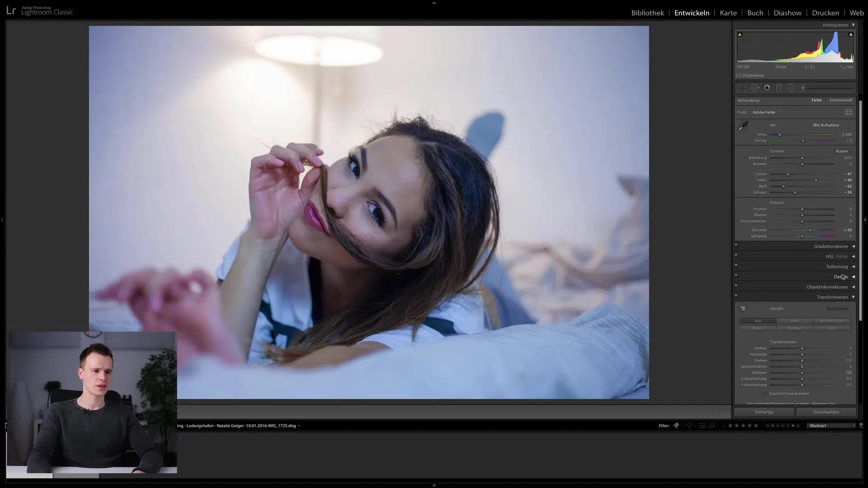Enable the Farbe treatment option
The width and height of the screenshot is (868, 488).
click(817, 99)
